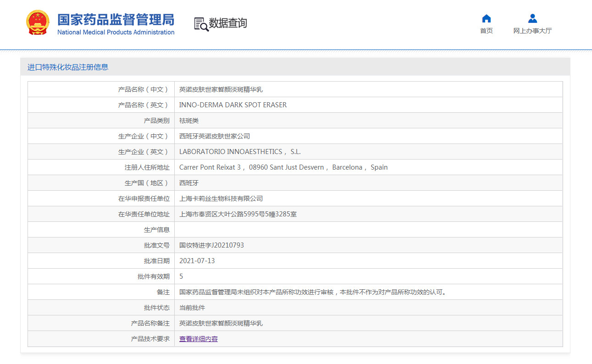
Task: Click the 数据查询 search document icon
Action: click(x=201, y=24)
